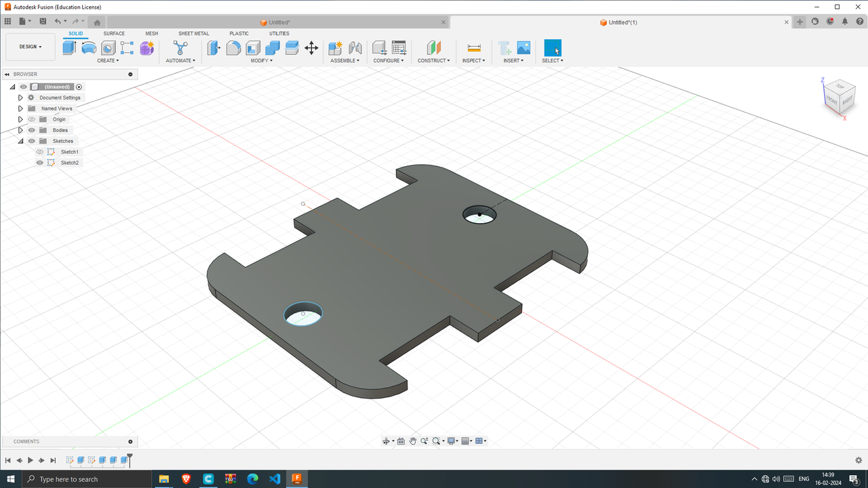Switch to the Surface tab
The width and height of the screenshot is (868, 488).
click(114, 33)
